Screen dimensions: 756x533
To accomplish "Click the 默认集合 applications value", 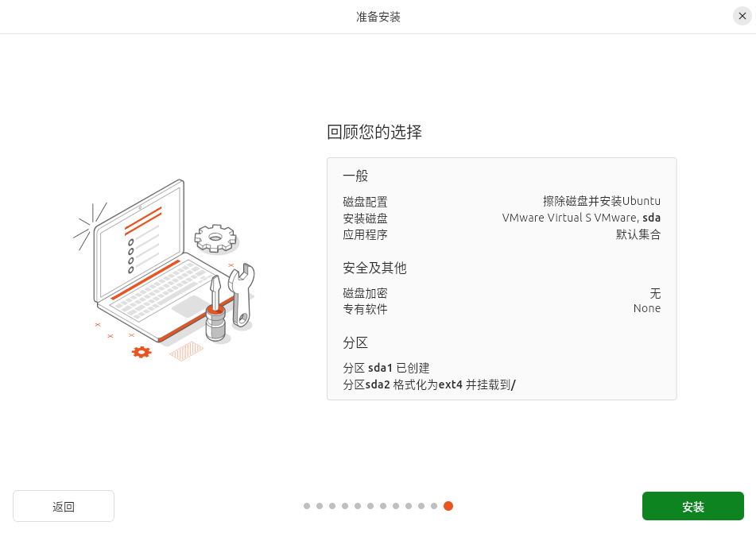I will click(x=638, y=234).
